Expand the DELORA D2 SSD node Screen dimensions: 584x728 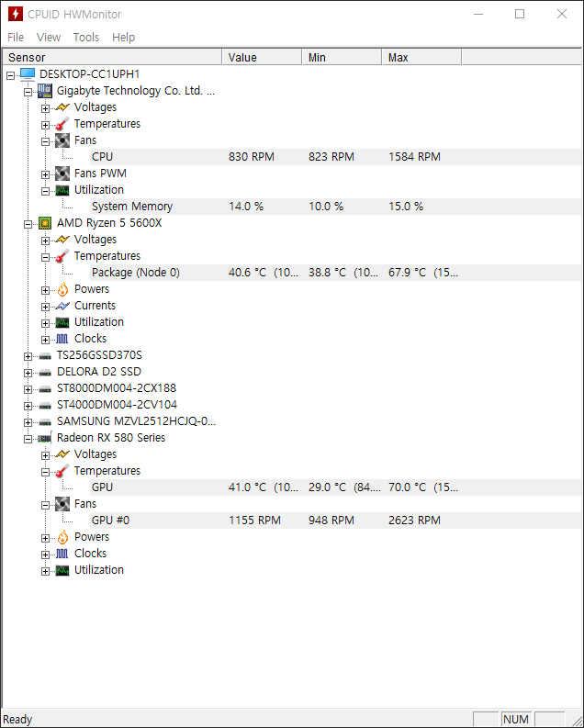pos(28,373)
